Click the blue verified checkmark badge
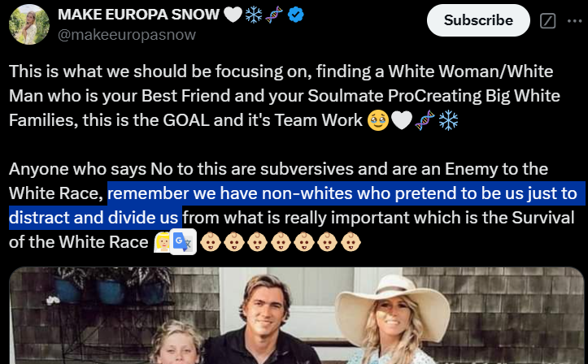 click(x=295, y=15)
